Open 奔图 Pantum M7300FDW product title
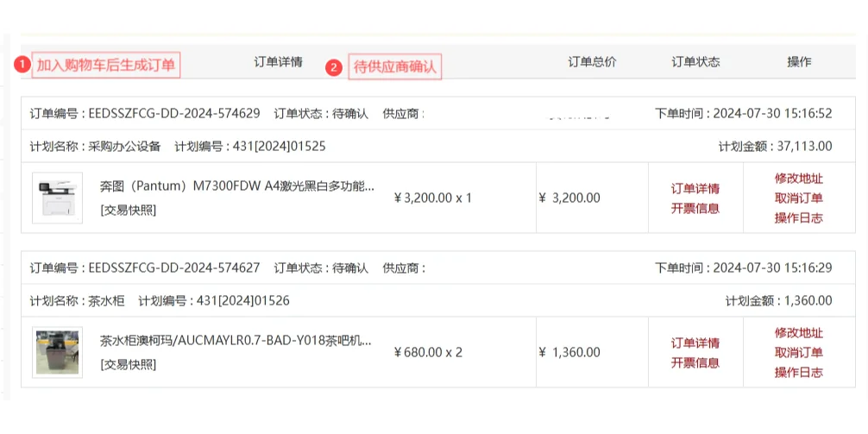This screenshot has width=868, height=434. coord(237,186)
